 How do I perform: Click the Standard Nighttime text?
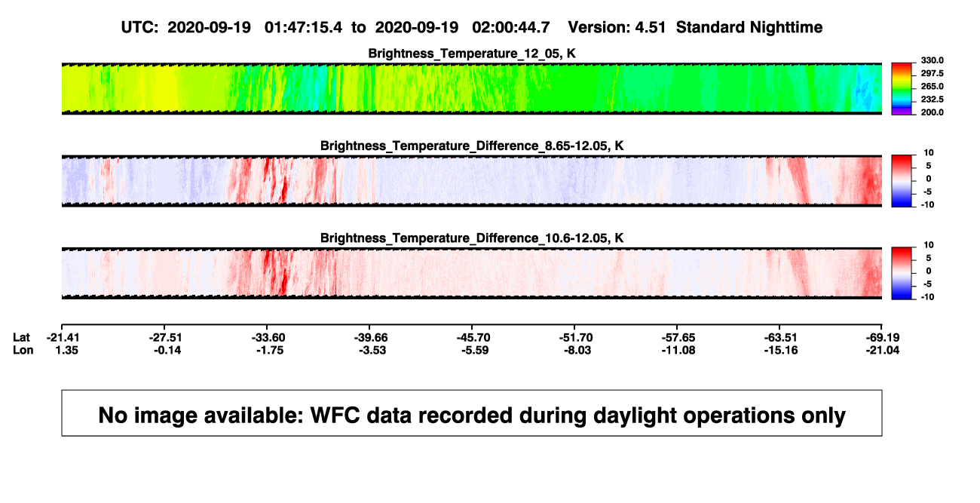click(749, 27)
